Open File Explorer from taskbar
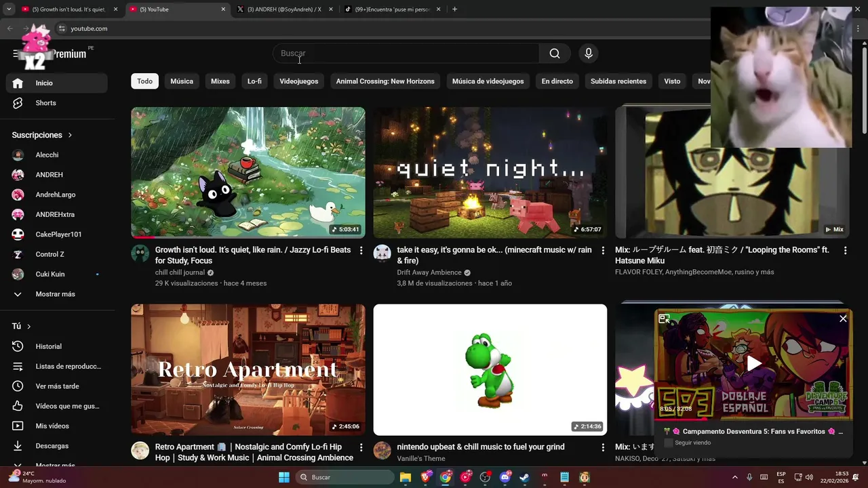The height and width of the screenshot is (488, 868). pyautogui.click(x=406, y=477)
